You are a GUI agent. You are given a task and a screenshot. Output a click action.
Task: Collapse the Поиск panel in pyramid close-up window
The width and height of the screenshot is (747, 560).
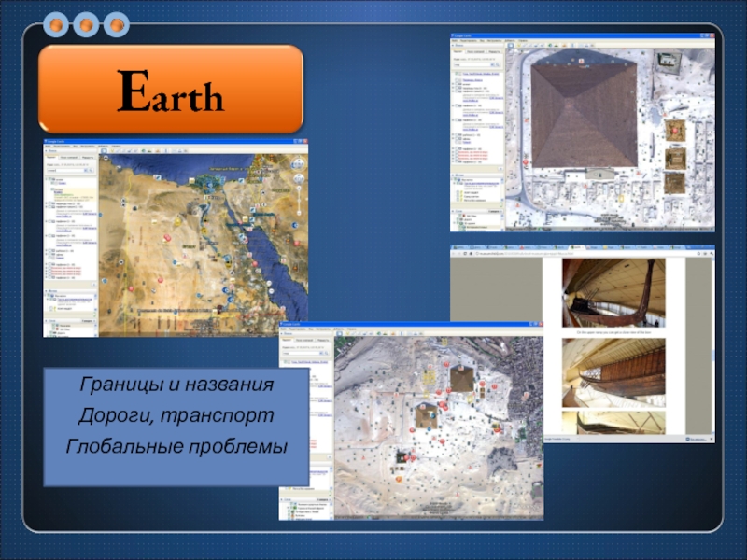click(x=453, y=45)
